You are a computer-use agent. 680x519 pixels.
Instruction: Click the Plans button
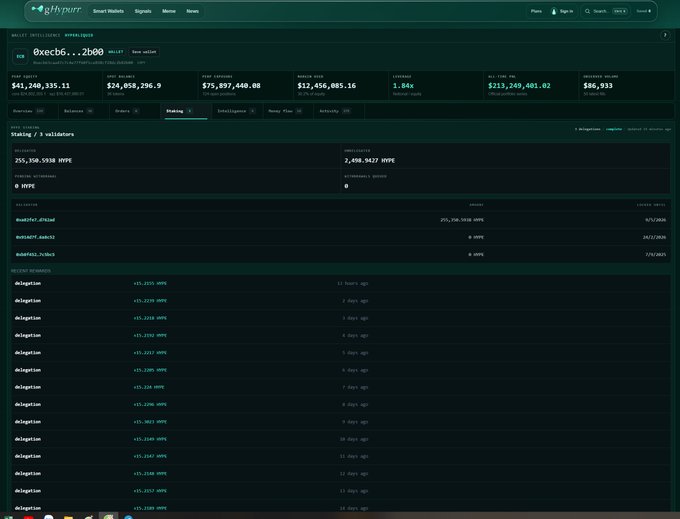(536, 11)
